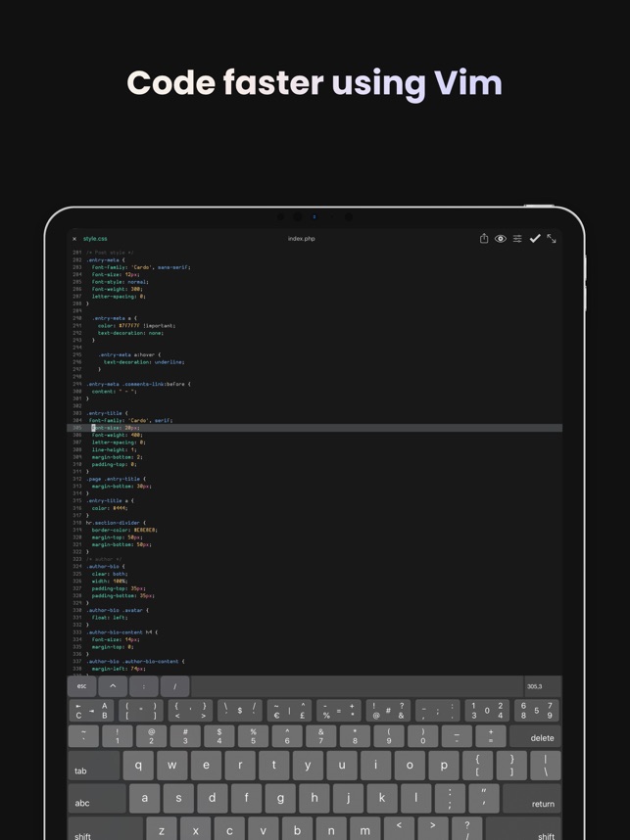Tap the esc key above the keyboard

[82, 686]
